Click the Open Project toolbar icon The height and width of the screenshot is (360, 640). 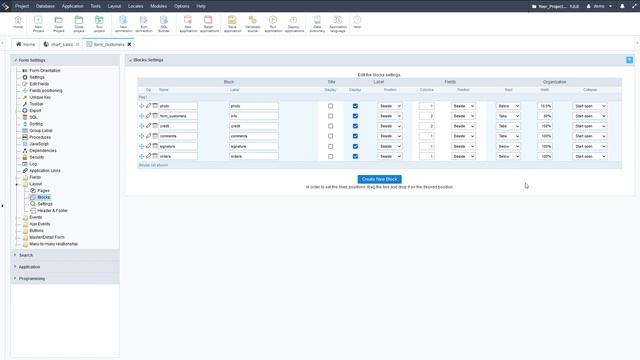(59, 24)
